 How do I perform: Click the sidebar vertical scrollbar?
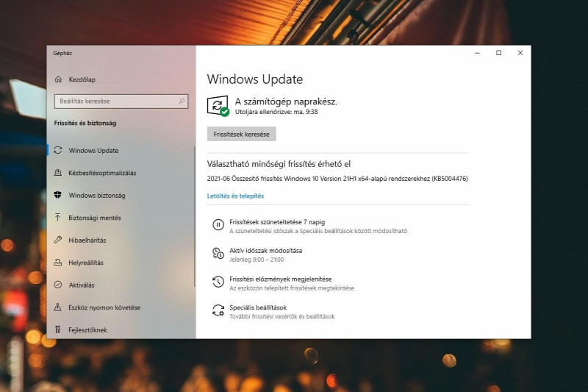coord(194,216)
